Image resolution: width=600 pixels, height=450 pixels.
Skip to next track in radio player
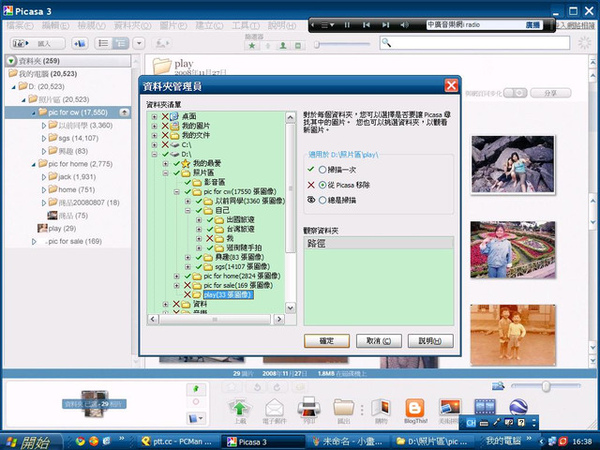385,25
